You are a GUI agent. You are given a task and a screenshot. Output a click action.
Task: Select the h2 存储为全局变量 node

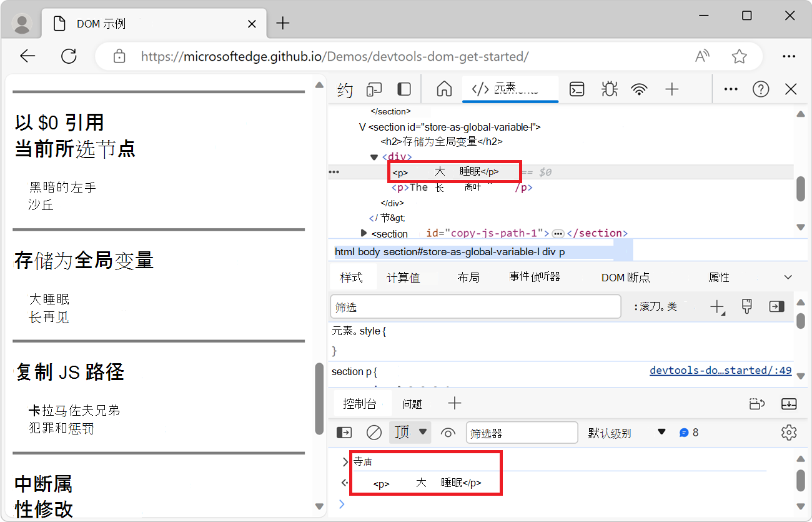(442, 142)
